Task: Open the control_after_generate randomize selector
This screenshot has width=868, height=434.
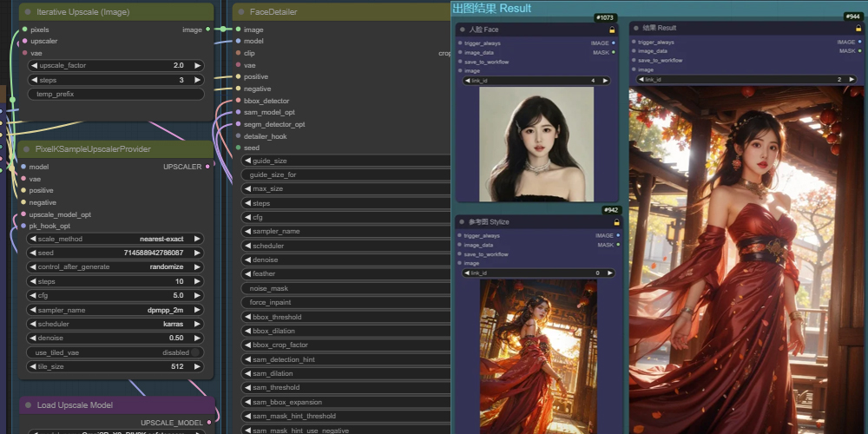Action: (x=115, y=266)
